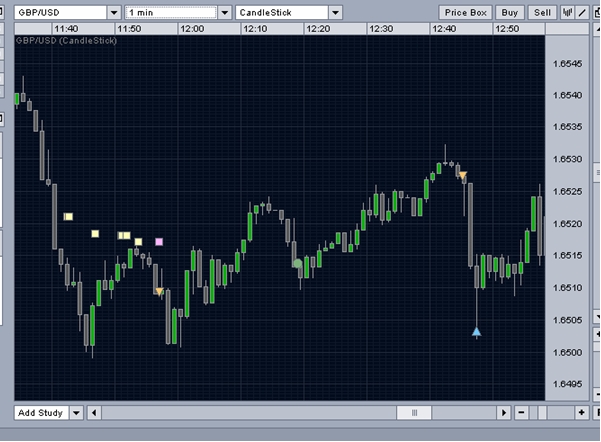
Task: Select the CandleStick chart style field
Action: coord(282,13)
